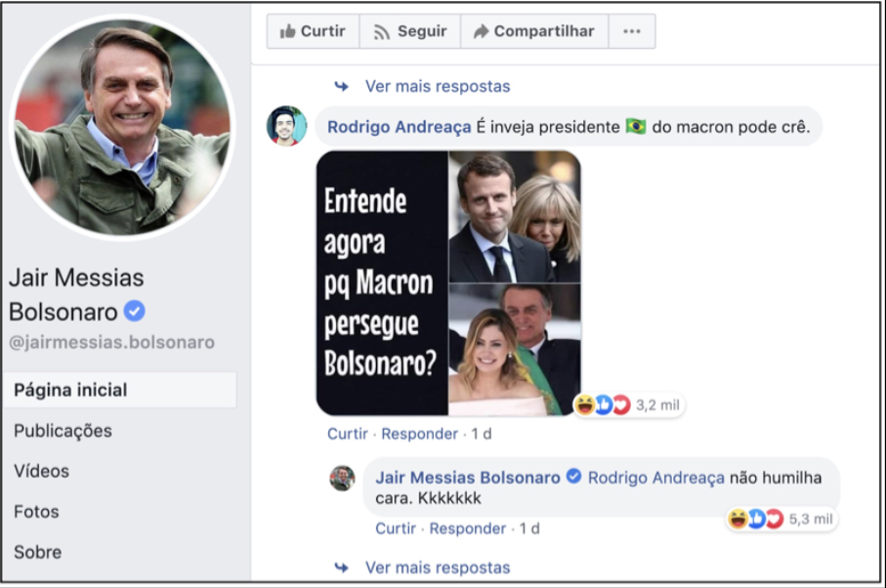
Task: Click the Compartilhar share button
Action: click(x=534, y=31)
